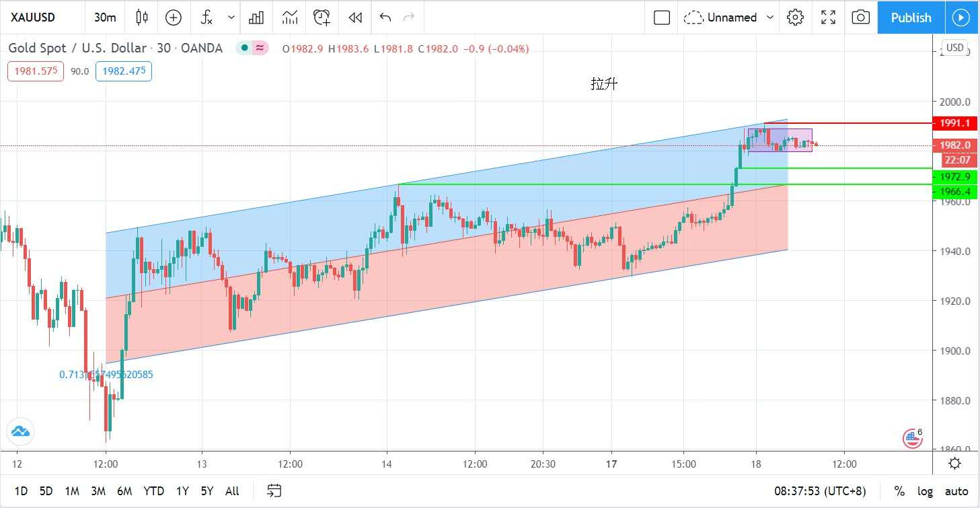The image size is (980, 508).
Task: Expand the indicator templates dropdown arrow
Action: coord(231,17)
